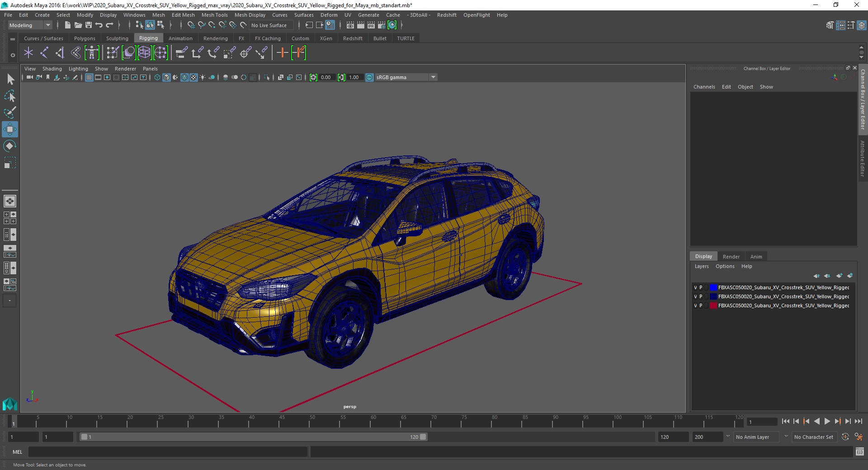Select the arrow Select tool in toolbox
The width and height of the screenshot is (868, 470).
[10, 80]
